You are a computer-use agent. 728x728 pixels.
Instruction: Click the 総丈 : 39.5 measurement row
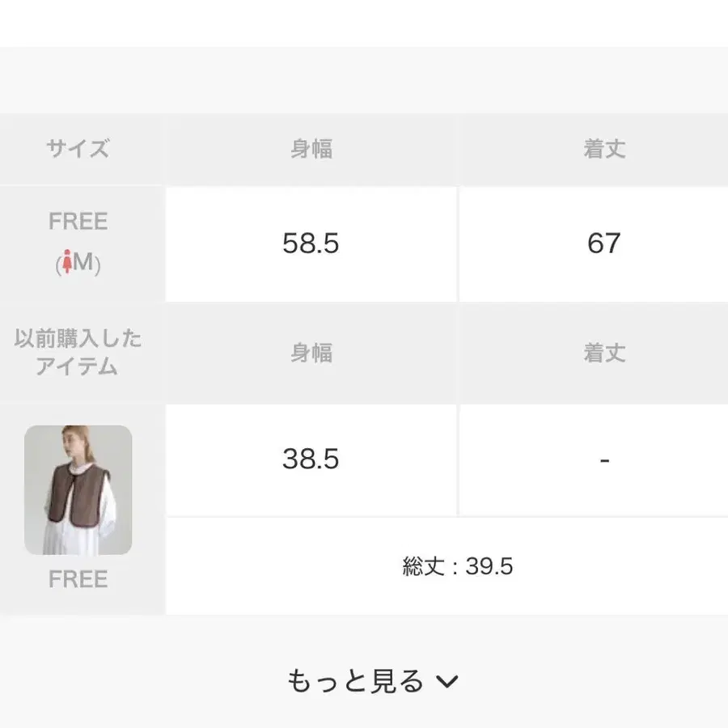(x=447, y=566)
